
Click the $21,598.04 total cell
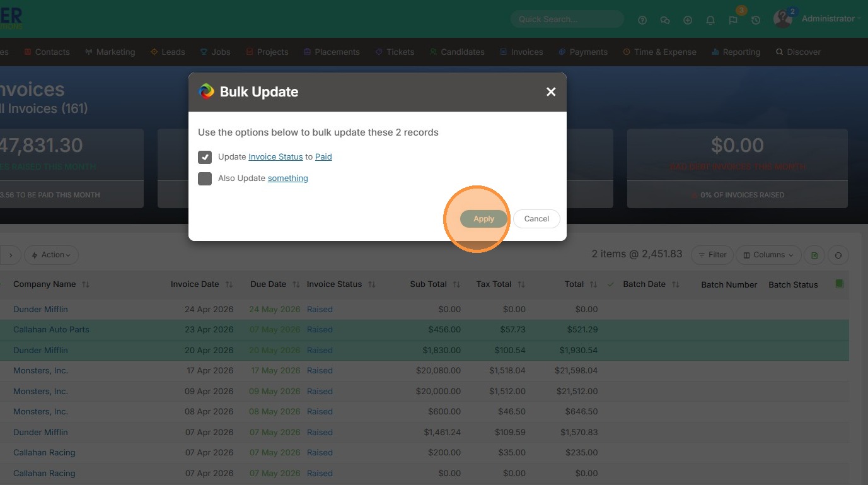[576, 370]
